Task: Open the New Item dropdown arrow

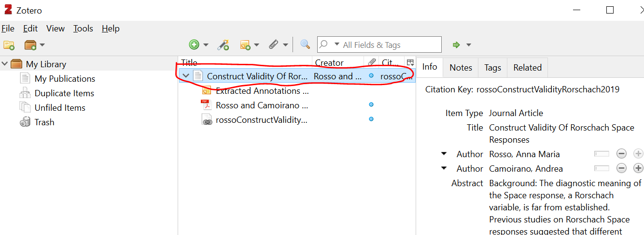Action: point(206,45)
